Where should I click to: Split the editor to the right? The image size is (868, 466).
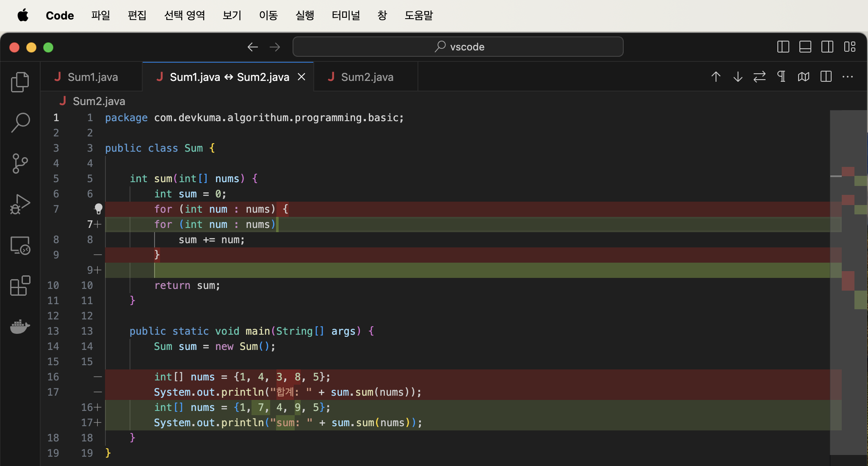(x=826, y=77)
